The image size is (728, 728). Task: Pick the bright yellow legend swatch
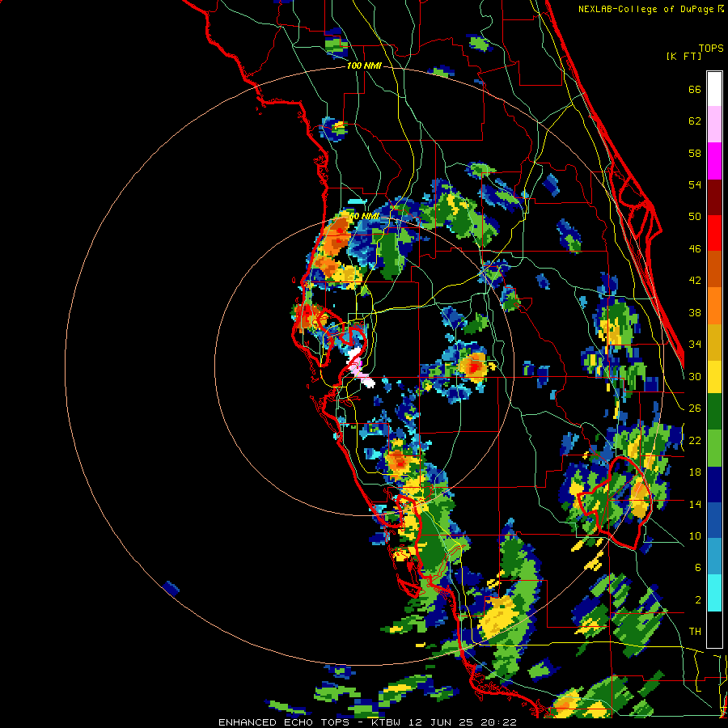714,377
